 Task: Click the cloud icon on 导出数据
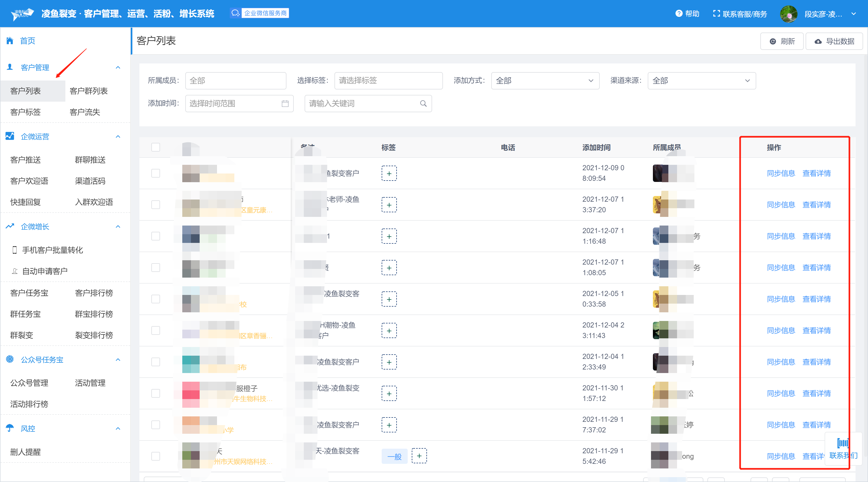(x=818, y=41)
